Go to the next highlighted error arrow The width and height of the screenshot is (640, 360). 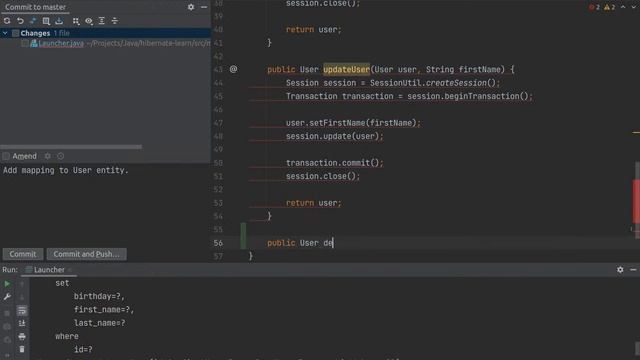point(634,7)
